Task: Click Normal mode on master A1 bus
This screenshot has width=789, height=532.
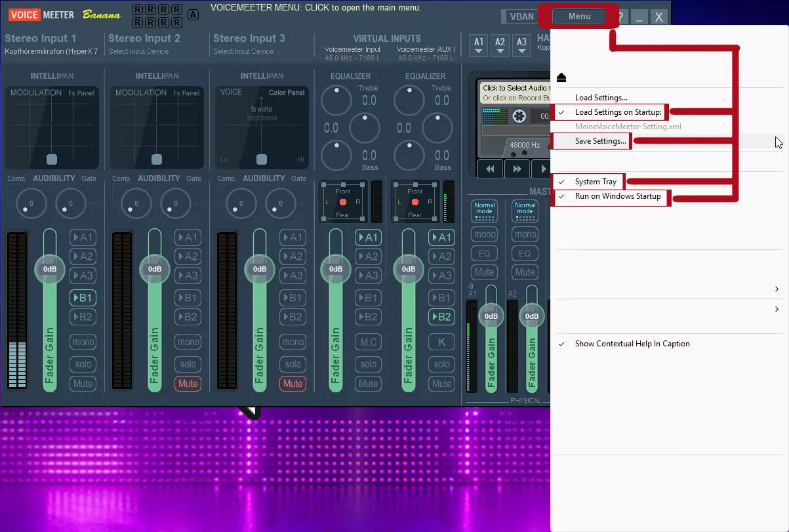Action: tap(485, 211)
